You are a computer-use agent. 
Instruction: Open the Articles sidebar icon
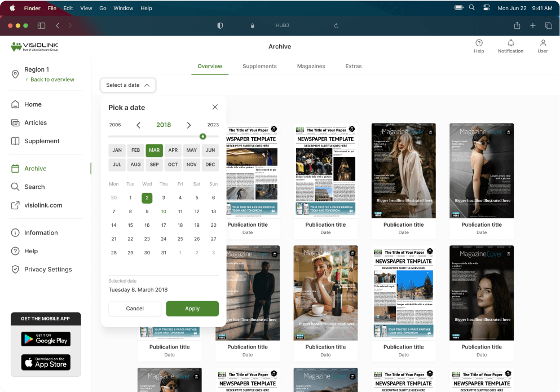point(15,122)
